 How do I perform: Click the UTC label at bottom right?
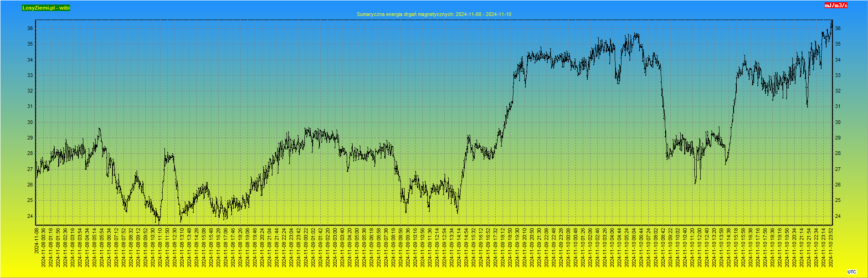pos(852,272)
